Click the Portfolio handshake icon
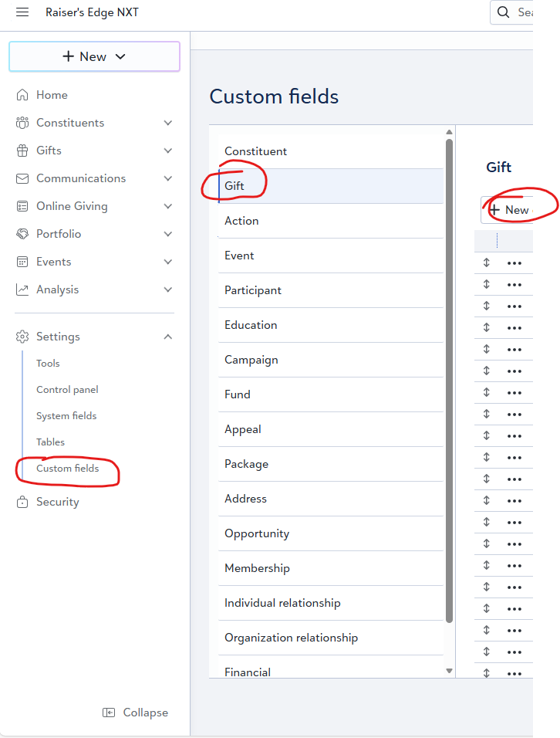The width and height of the screenshot is (560, 738). tap(22, 234)
